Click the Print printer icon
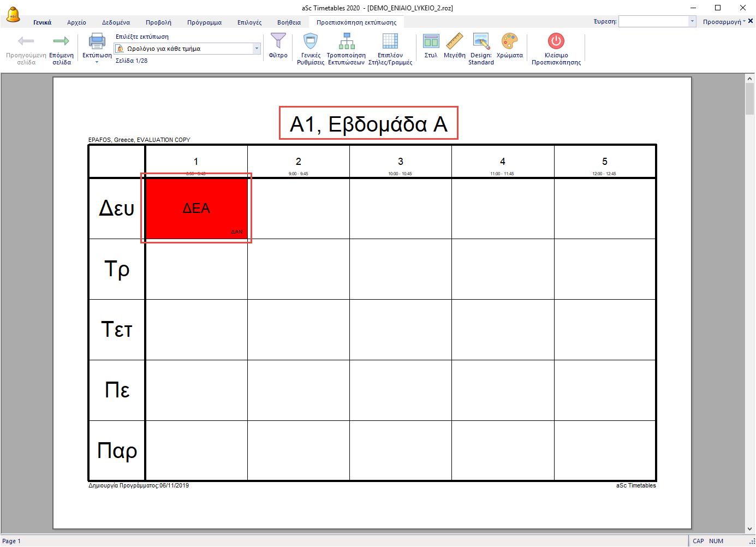Image resolution: width=756 pixels, height=547 pixels. click(x=97, y=41)
